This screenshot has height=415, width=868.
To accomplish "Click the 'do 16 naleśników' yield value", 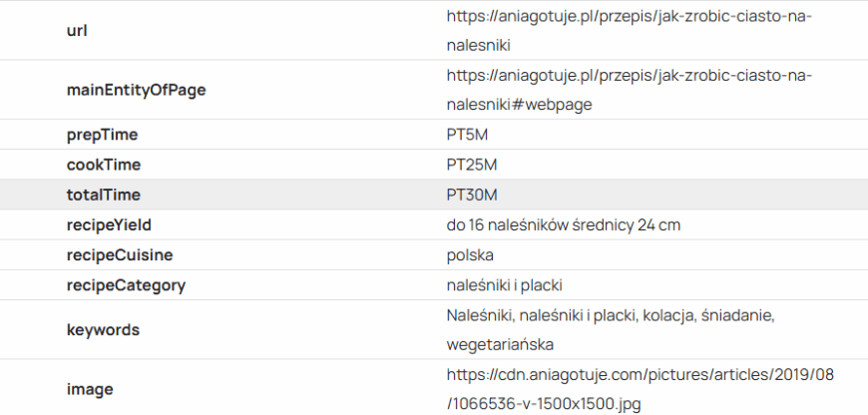I will click(x=563, y=224).
